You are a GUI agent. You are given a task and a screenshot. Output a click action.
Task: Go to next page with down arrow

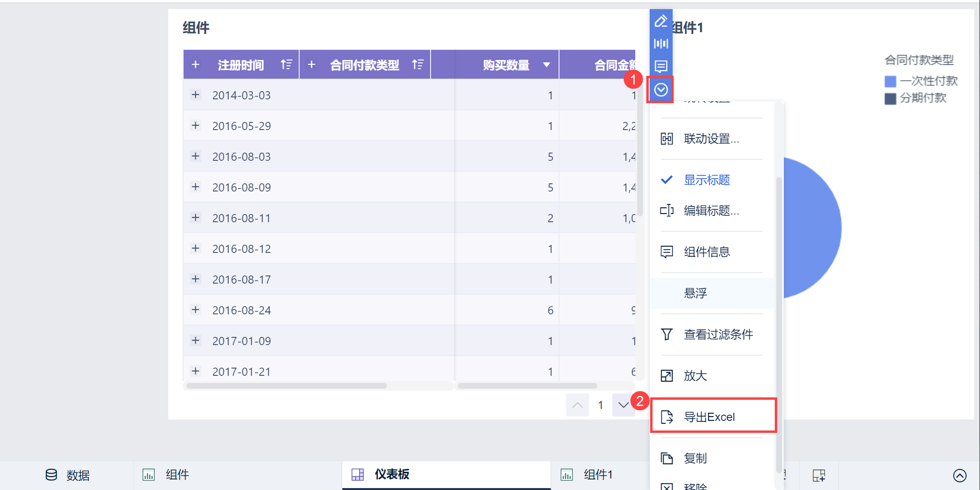point(623,405)
